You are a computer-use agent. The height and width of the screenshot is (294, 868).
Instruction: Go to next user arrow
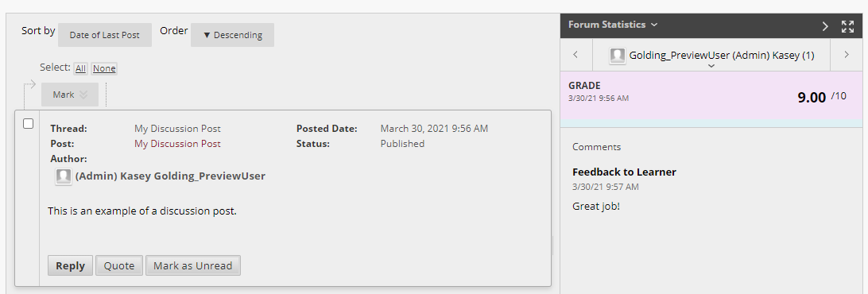847,54
